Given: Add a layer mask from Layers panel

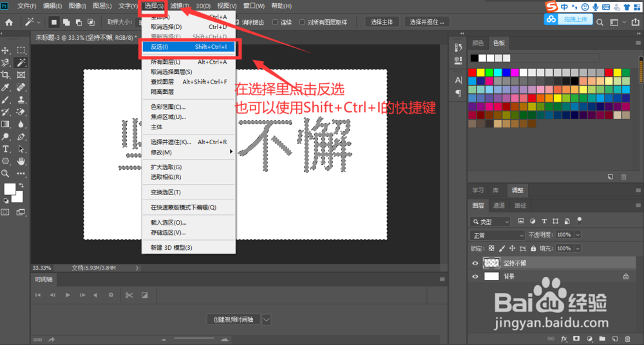Looking at the screenshot, I should tap(576, 339).
